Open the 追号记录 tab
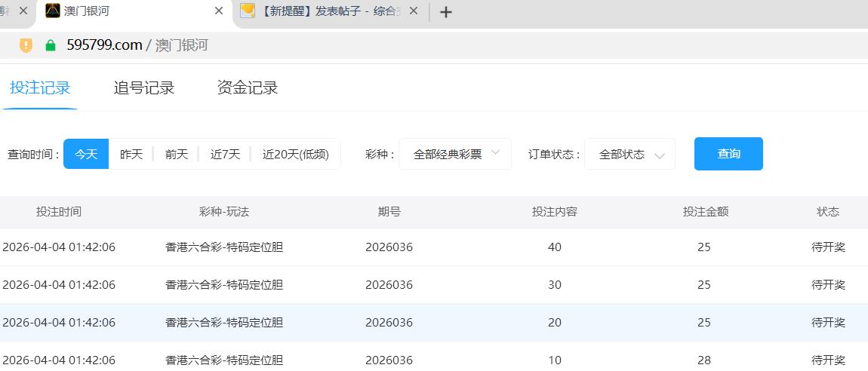868x371 pixels. [x=144, y=88]
